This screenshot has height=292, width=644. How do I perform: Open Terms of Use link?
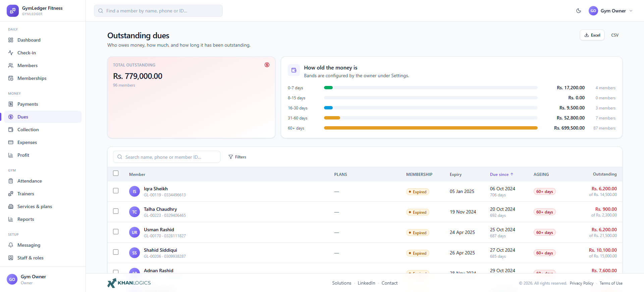(611, 283)
